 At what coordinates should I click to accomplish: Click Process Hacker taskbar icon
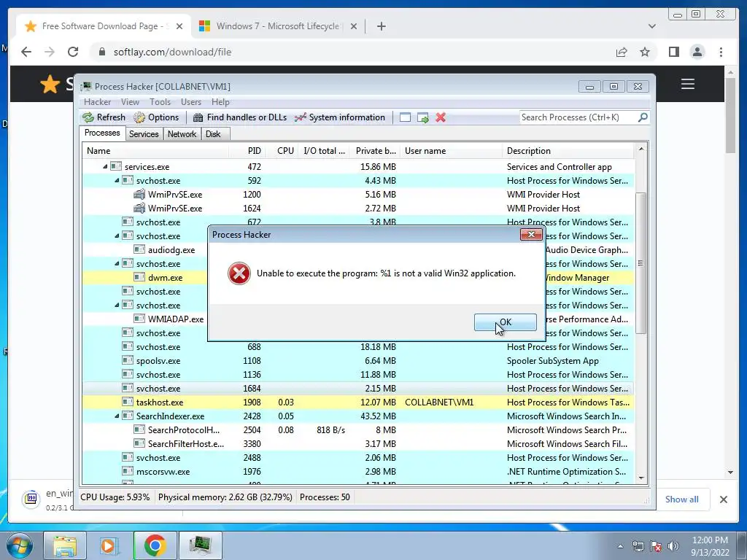[200, 545]
